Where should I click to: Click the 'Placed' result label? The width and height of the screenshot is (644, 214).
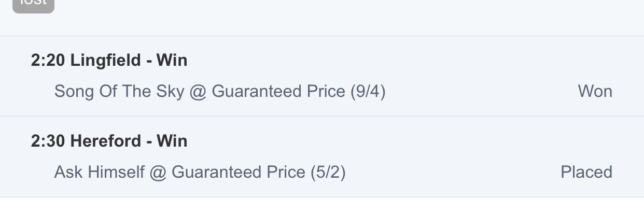tap(586, 172)
